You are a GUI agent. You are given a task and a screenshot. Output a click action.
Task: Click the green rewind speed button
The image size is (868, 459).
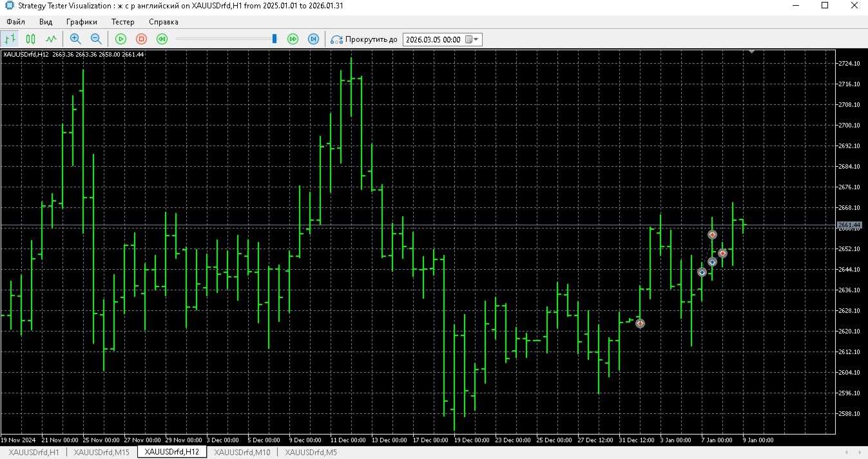[162, 39]
